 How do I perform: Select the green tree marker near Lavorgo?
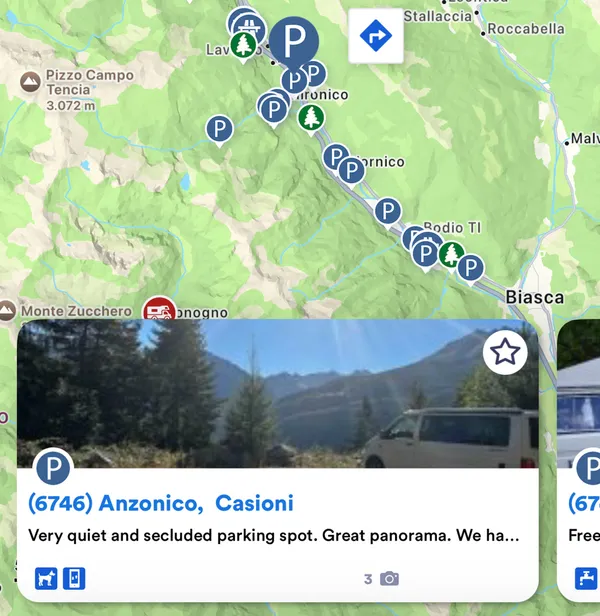(x=244, y=47)
